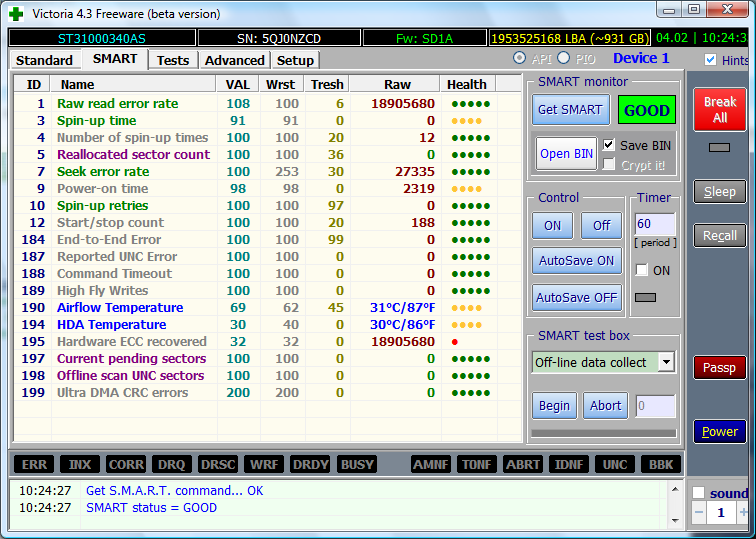The height and width of the screenshot is (539, 756).
Task: Click the IDNF error indicator
Action: pyautogui.click(x=569, y=465)
